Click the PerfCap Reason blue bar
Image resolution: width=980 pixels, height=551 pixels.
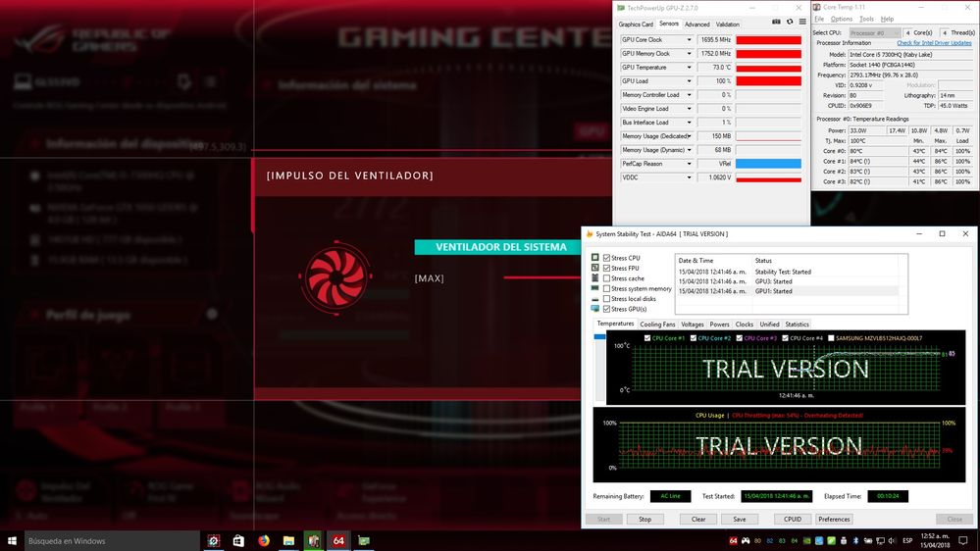[769, 164]
